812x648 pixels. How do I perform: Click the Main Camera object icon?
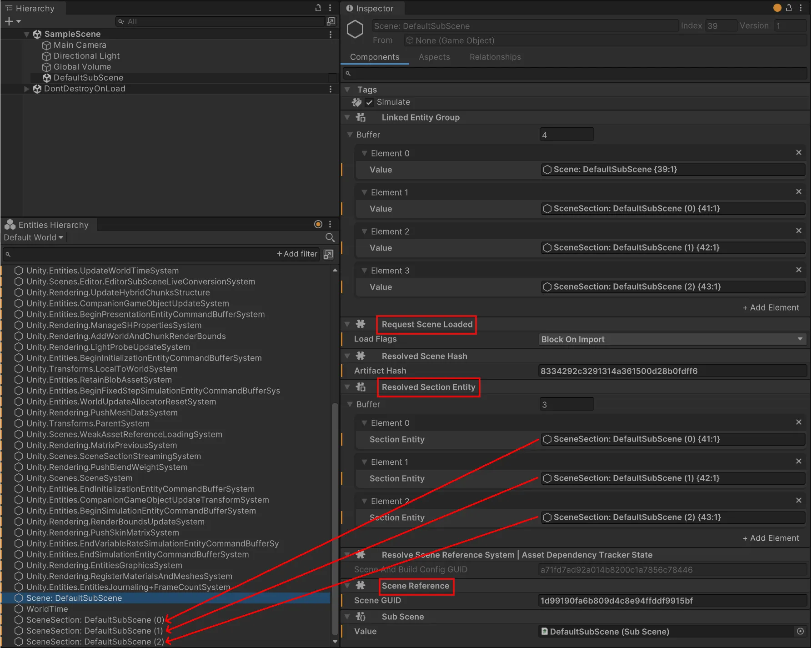(46, 45)
